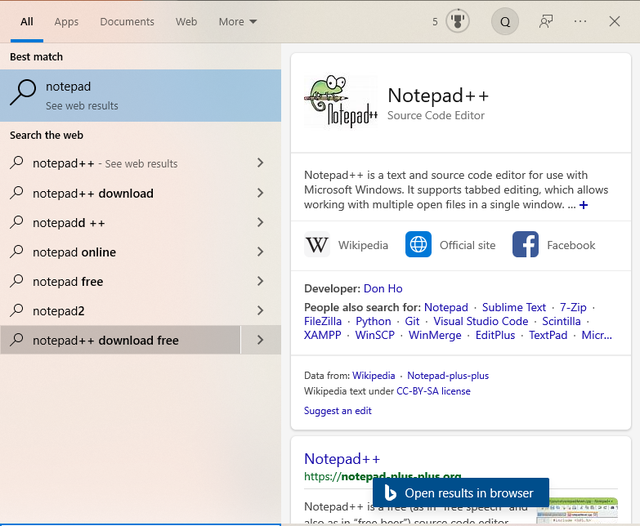Select the notepad++ download suggestion
640x526 pixels.
120,193
